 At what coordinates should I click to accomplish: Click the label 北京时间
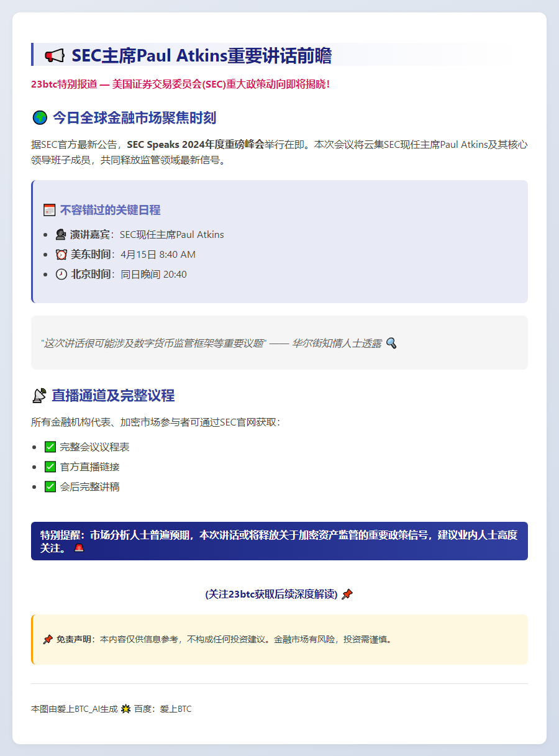click(91, 275)
